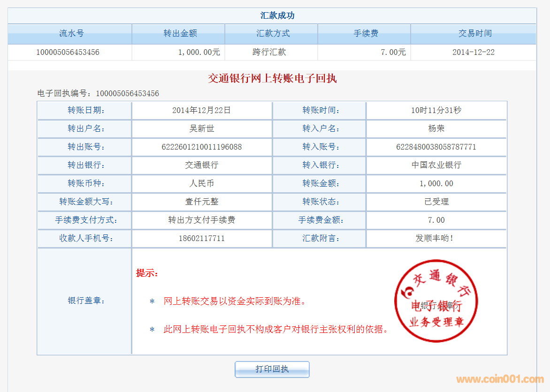Click the red 提示 notice heading
This screenshot has width=550, height=392.
click(x=147, y=273)
